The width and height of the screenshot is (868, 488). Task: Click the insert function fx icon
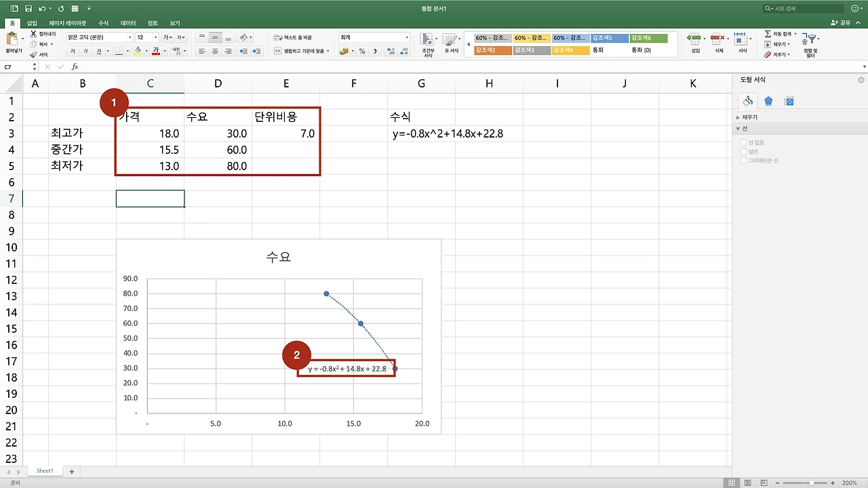point(75,67)
